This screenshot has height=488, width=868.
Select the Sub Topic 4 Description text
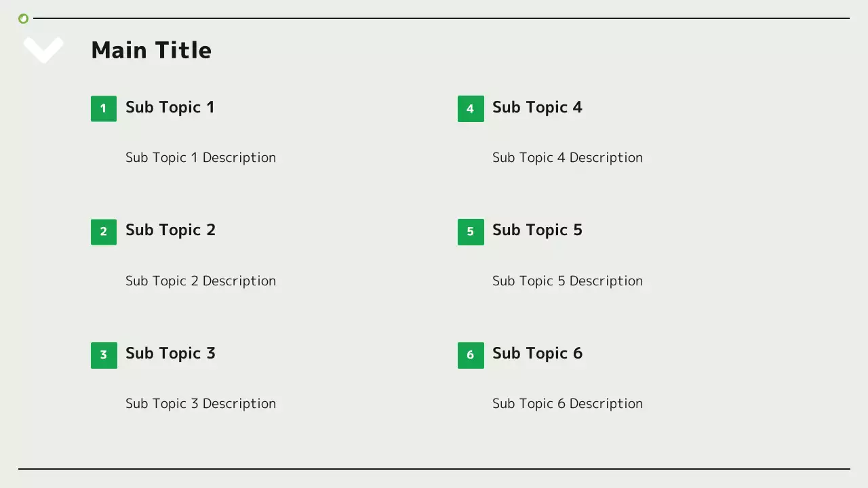click(568, 158)
